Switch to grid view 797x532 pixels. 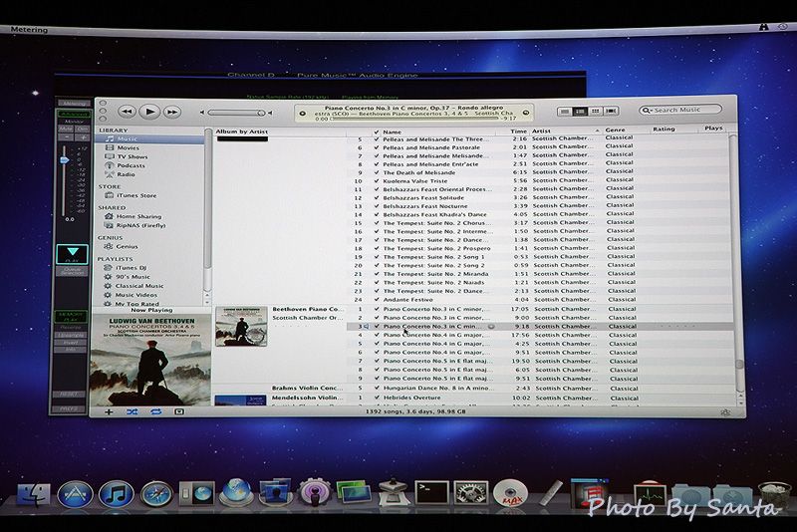click(x=596, y=111)
